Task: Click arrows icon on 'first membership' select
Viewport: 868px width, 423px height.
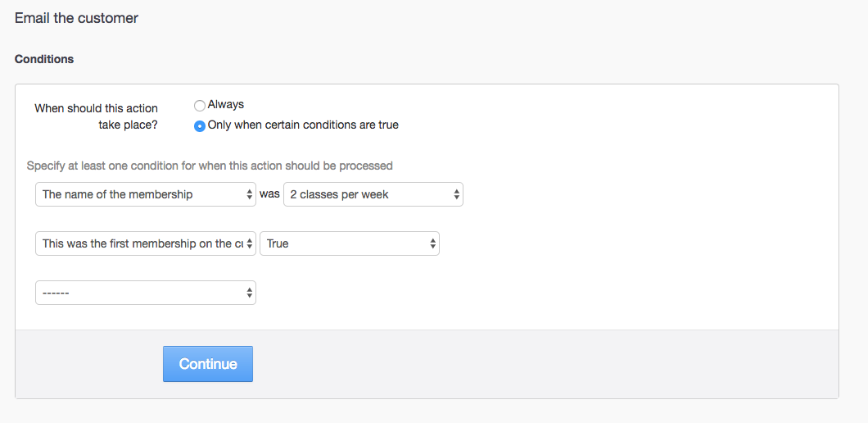Action: [x=250, y=243]
